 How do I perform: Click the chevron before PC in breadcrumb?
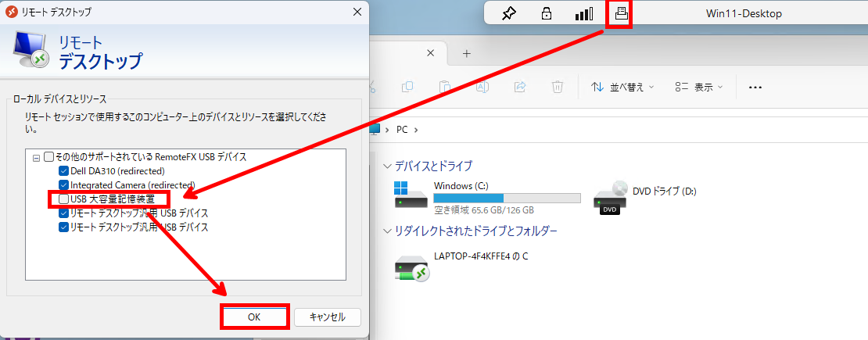388,130
